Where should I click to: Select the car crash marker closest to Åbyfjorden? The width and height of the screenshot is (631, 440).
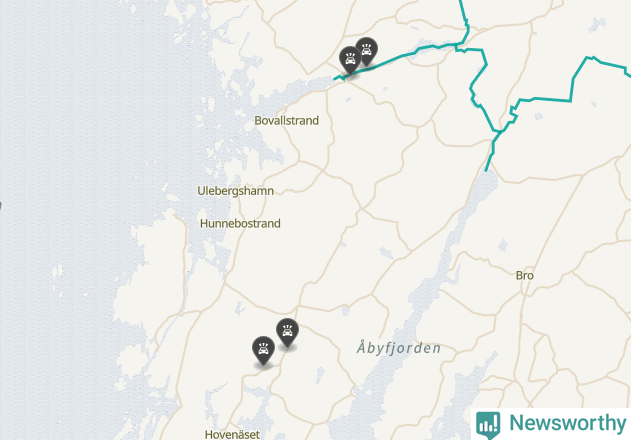click(x=287, y=332)
